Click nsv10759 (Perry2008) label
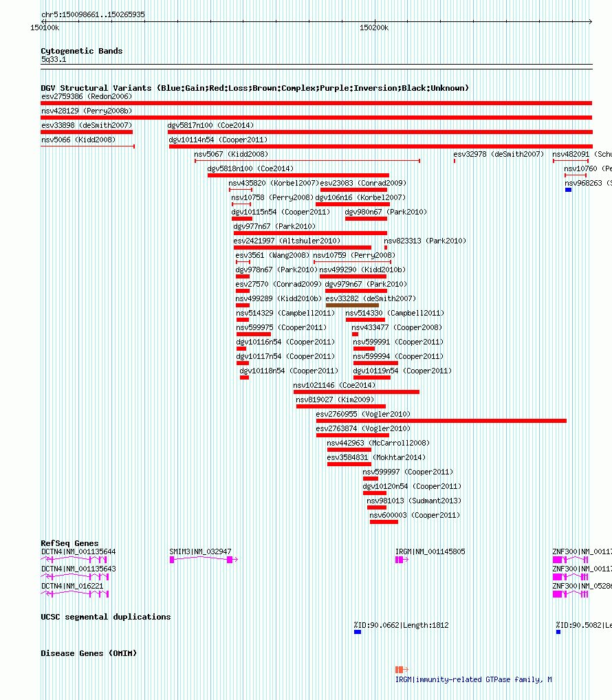This screenshot has height=700, width=612. (x=354, y=255)
